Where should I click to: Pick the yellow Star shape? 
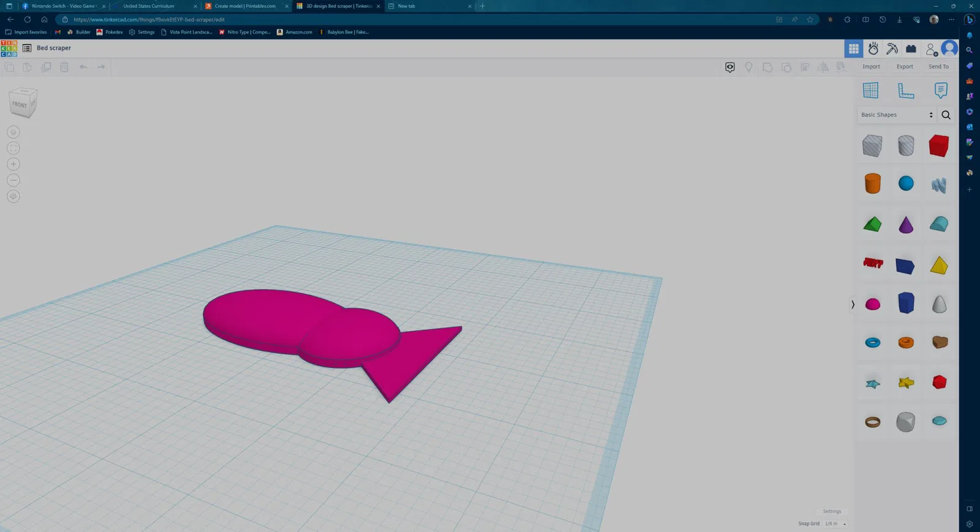906,383
